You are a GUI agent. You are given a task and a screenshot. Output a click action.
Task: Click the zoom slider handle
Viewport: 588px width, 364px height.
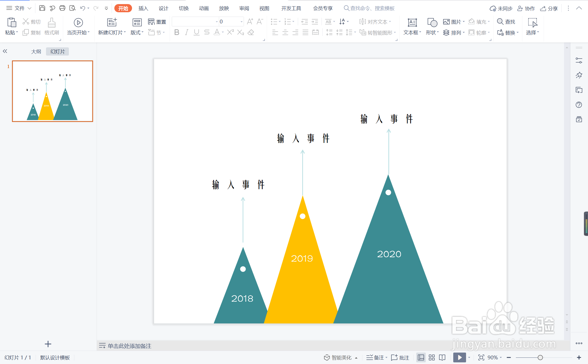[x=540, y=357]
